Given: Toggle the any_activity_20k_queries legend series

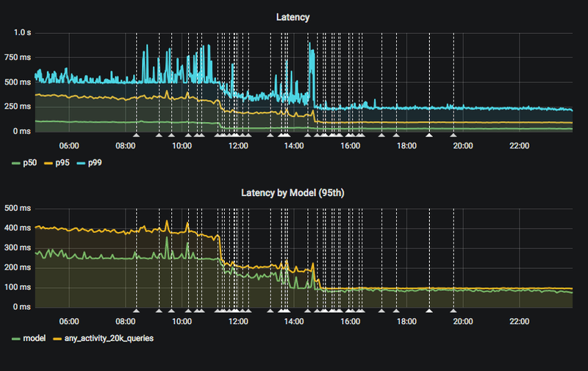Looking at the screenshot, I should click(109, 339).
